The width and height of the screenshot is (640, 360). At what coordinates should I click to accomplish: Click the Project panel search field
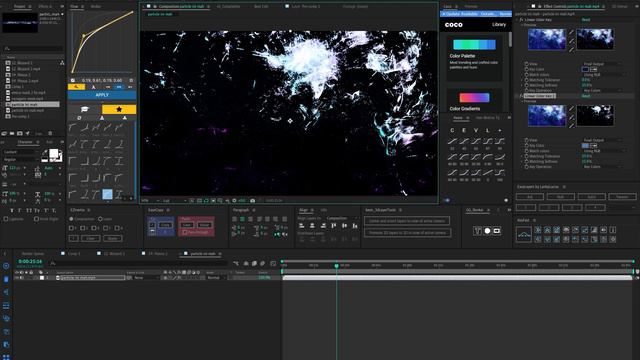pyautogui.click(x=33, y=48)
